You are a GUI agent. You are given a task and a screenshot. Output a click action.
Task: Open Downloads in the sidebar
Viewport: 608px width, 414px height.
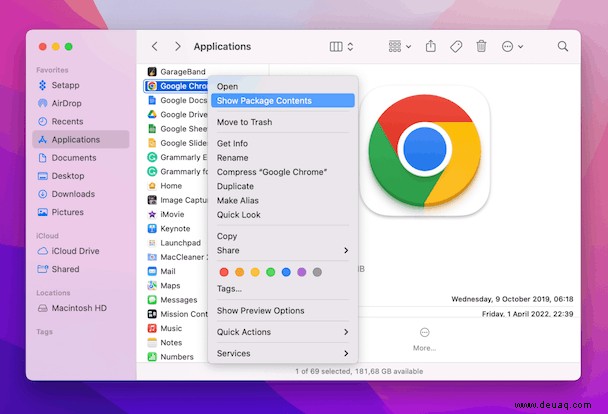81,194
